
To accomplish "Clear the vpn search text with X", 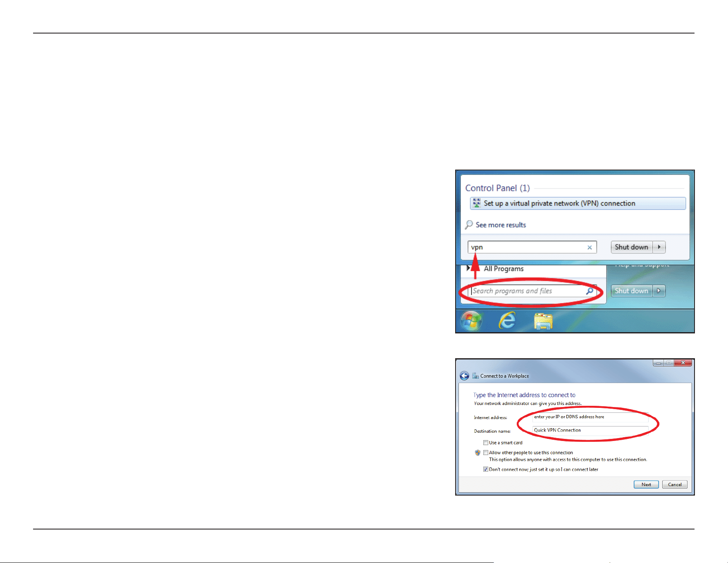I will (590, 247).
